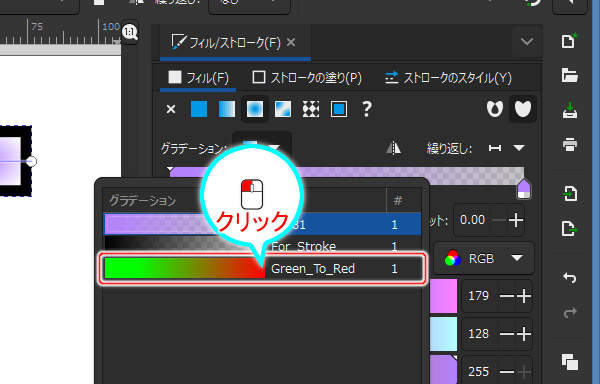Screen dimensions: 600x384
Task: Click the blue channel slider bar
Action: click(x=443, y=369)
